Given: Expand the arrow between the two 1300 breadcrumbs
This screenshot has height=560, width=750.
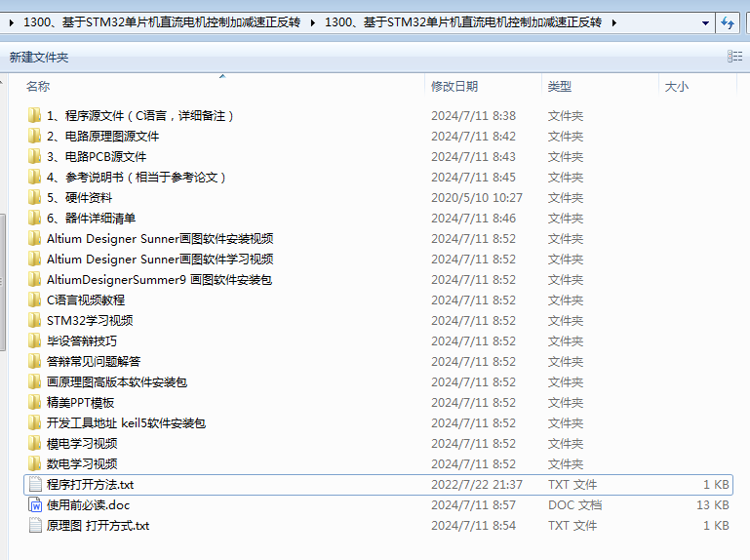Looking at the screenshot, I should 312,22.
